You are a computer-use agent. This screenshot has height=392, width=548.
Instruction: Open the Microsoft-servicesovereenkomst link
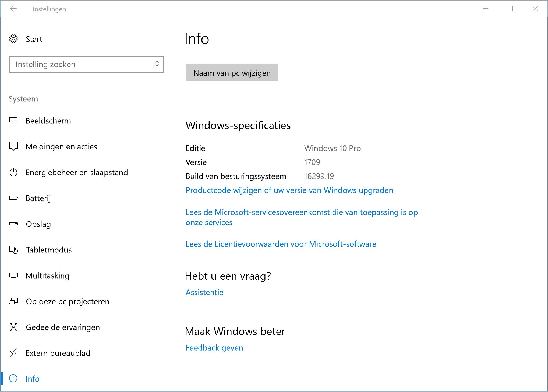[301, 212]
